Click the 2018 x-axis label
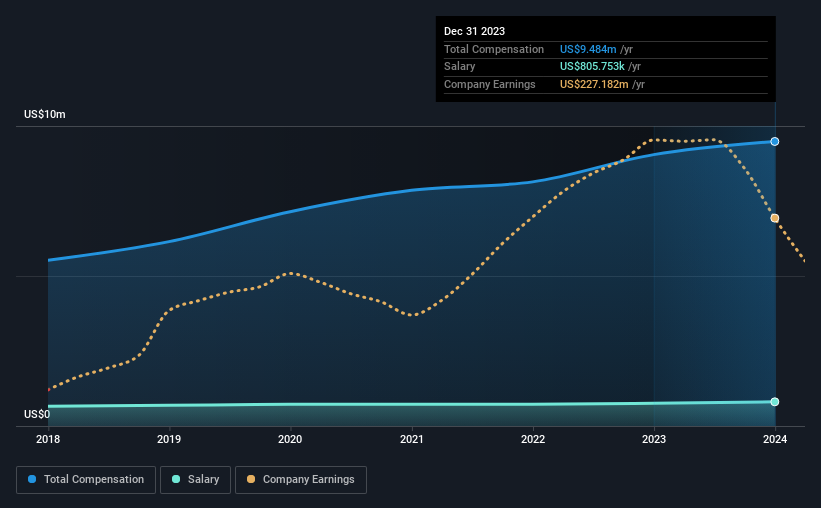The image size is (821, 508). click(48, 439)
